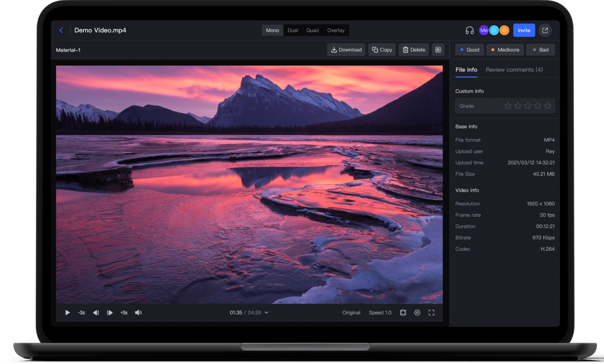Mark the material as Good
This screenshot has width=604, height=364.
click(469, 50)
